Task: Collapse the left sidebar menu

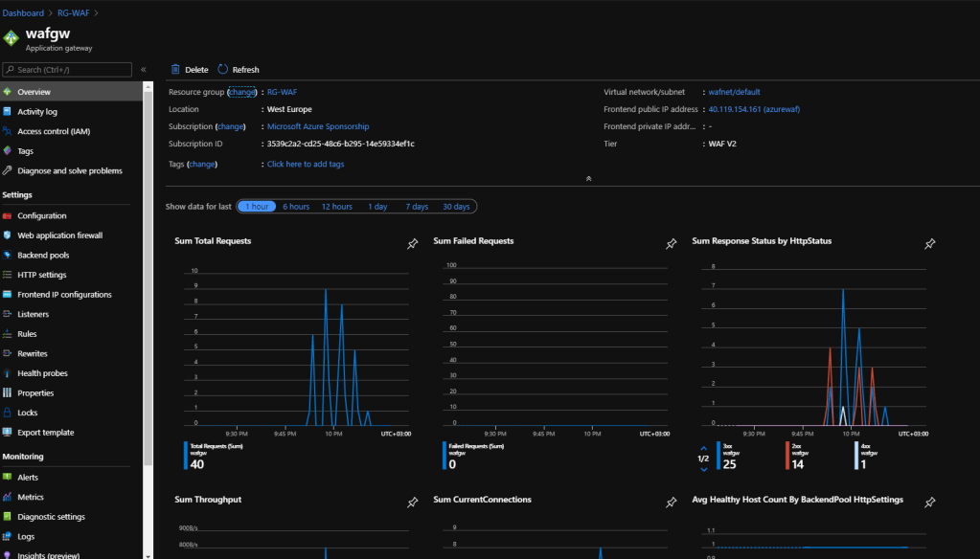Action: [144, 70]
